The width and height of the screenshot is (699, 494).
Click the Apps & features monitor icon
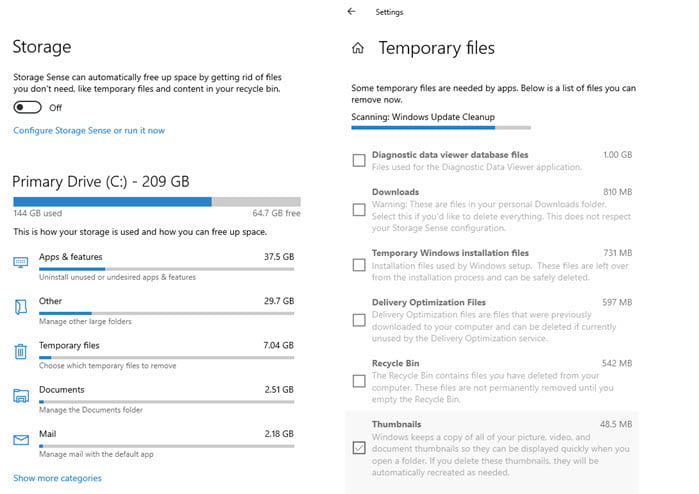tap(21, 262)
